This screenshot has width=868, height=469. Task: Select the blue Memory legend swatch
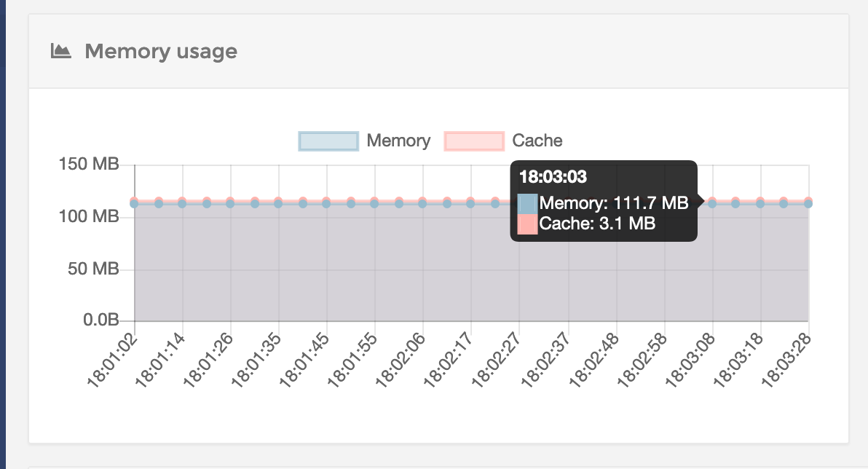(328, 140)
